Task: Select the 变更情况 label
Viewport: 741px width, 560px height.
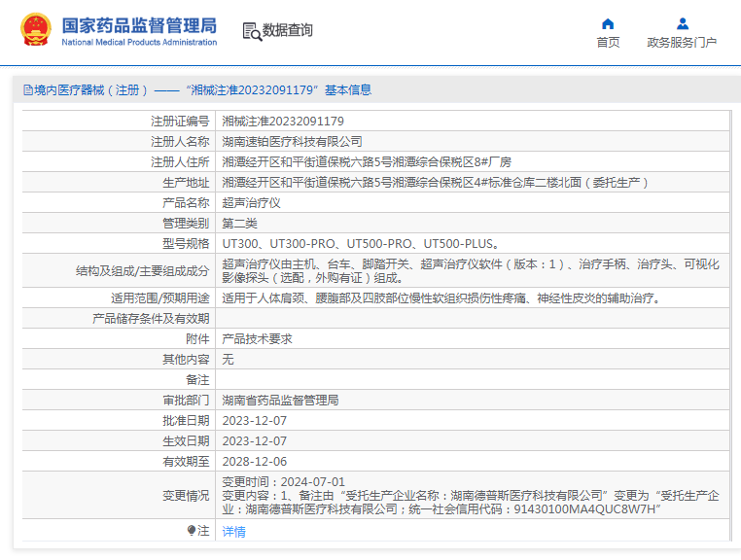Action: click(186, 495)
